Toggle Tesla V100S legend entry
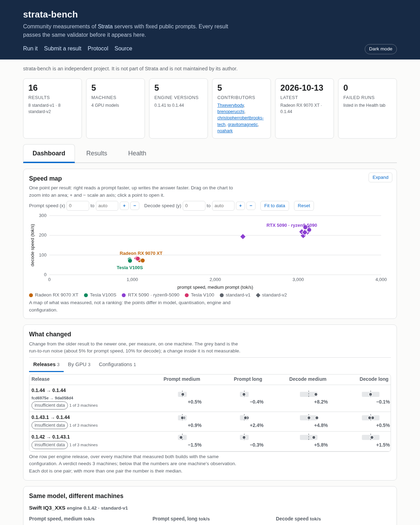420x525 pixels. [x=100, y=295]
